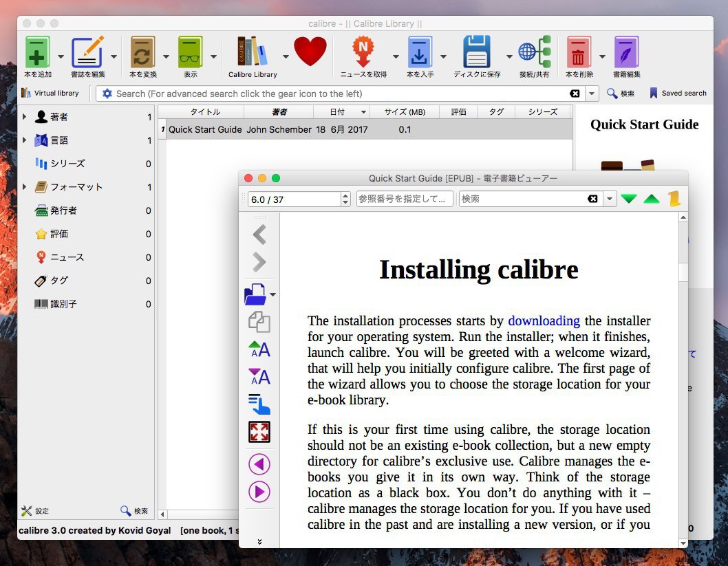The image size is (728, 566).
Task: Open the dropdown arrow beside Add books
Action: [61, 57]
